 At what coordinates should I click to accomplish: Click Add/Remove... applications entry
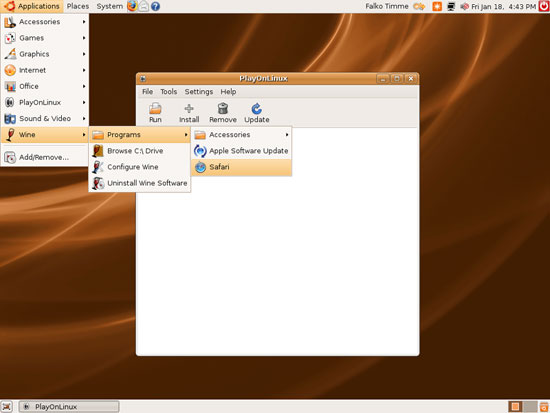point(45,157)
